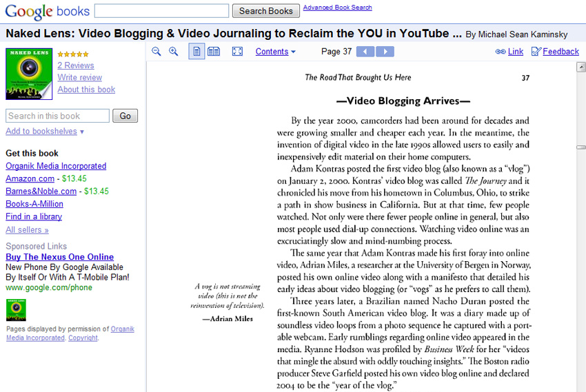586x392 pixels.
Task: Enter fullscreen reading mode
Action: click(x=237, y=52)
